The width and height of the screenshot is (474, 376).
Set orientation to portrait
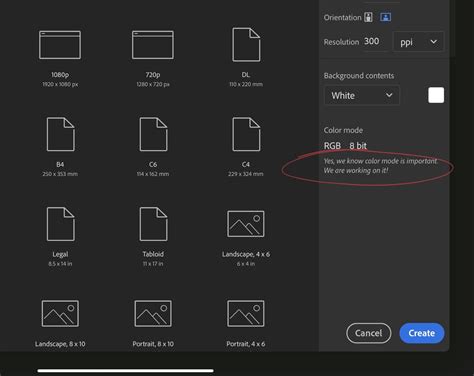[368, 17]
